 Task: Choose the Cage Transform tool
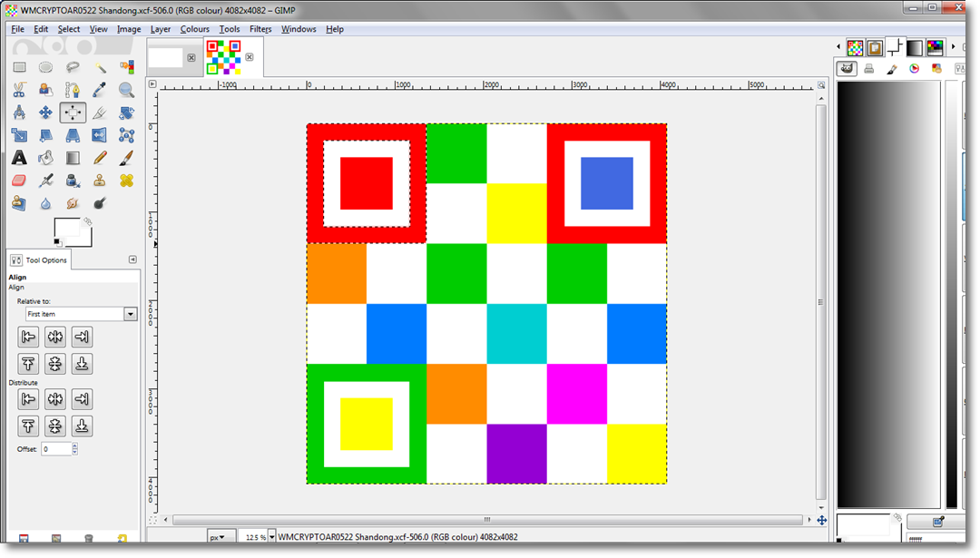[x=126, y=135]
